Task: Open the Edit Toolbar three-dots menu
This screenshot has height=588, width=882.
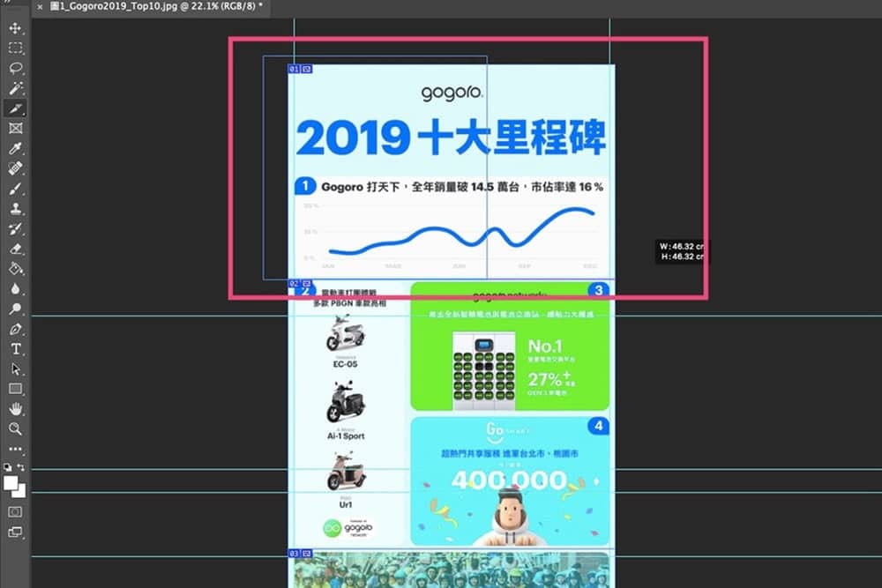Action: [x=15, y=449]
